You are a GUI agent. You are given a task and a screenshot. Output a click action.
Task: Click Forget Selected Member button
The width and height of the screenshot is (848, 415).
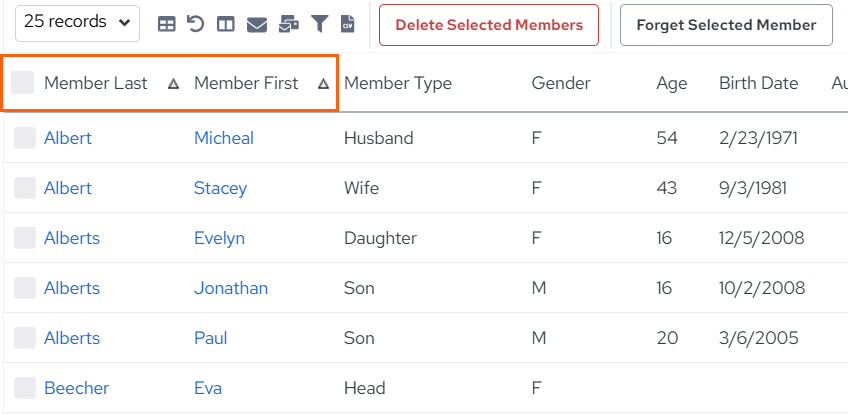tap(726, 25)
